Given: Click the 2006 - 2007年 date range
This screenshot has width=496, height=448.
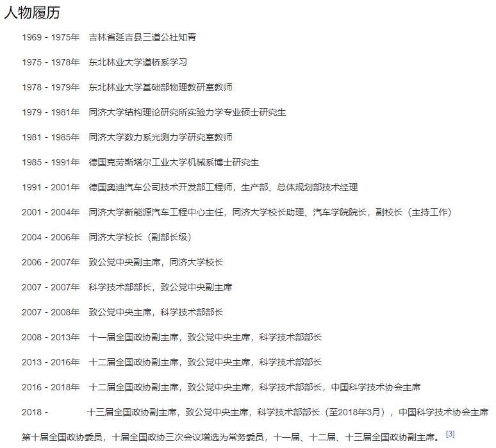Looking at the screenshot, I should (x=51, y=262).
